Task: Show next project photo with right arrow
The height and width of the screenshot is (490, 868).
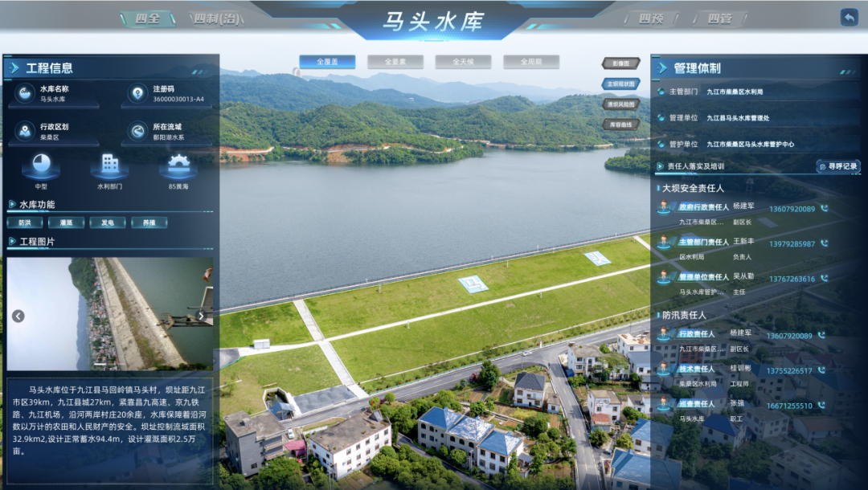Action: tap(201, 316)
